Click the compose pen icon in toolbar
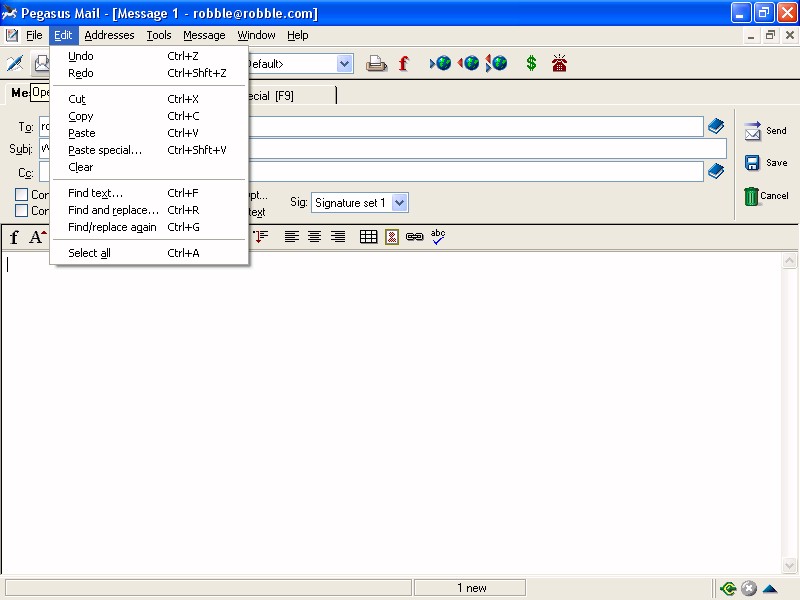The image size is (800, 600). [x=15, y=63]
